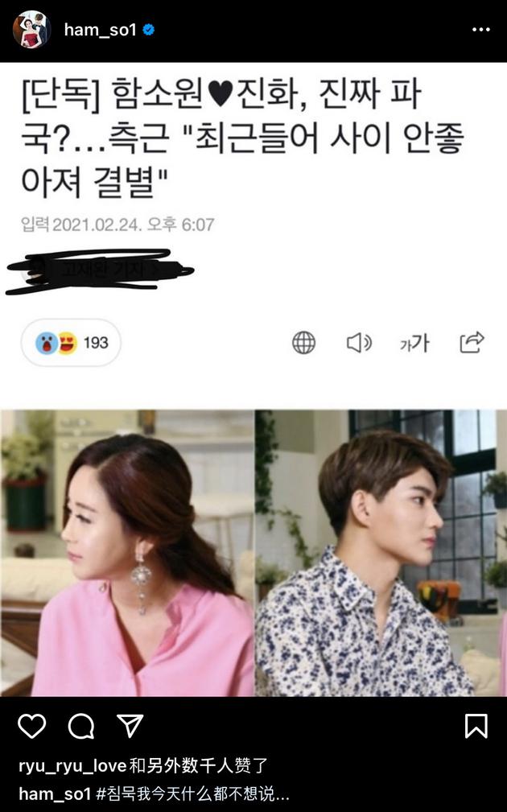Open the ham_so1 profile avatar
507x812 pixels.
(x=31, y=30)
